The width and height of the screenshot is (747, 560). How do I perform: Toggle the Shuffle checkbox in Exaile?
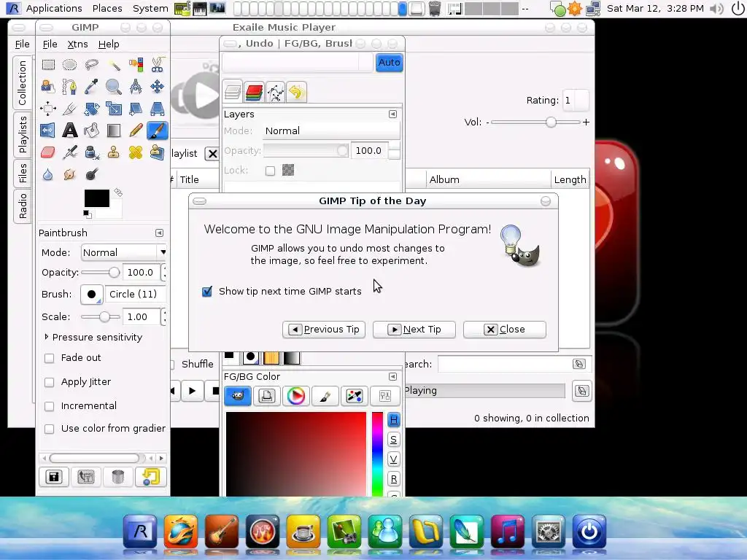172,365
